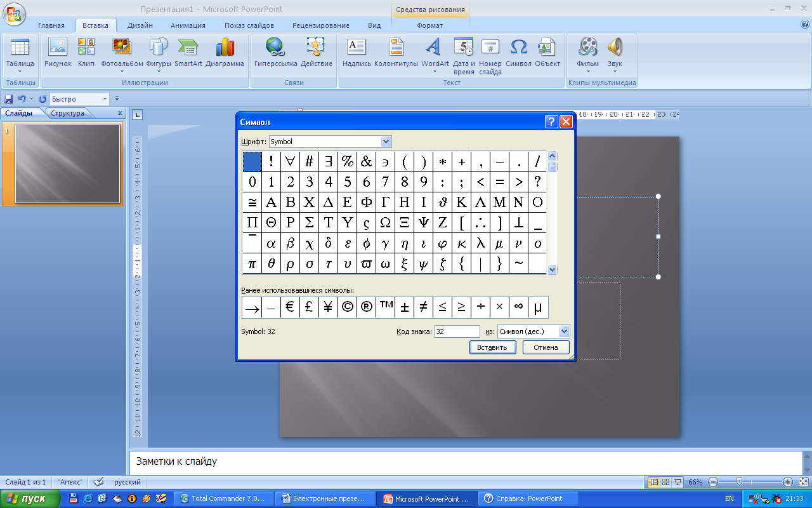Screen dimensions: 812x508
Task: Click the zoom slider handle
Action: (x=740, y=482)
